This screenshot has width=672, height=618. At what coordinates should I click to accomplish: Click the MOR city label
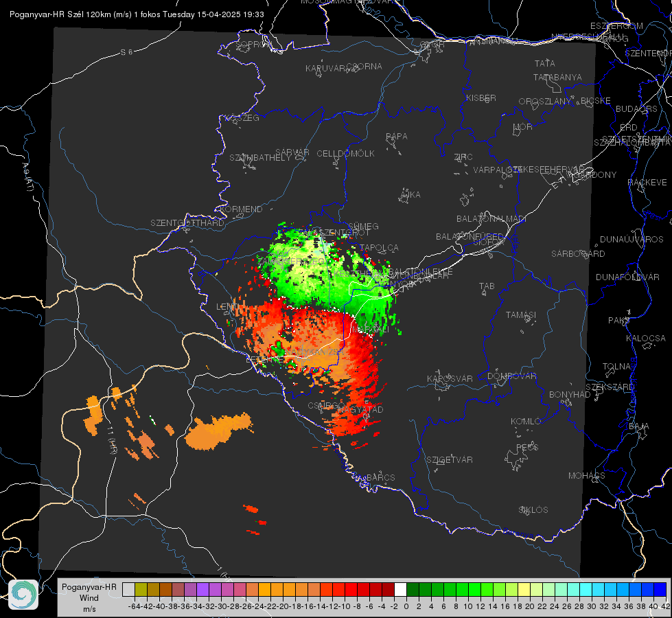tap(523, 126)
